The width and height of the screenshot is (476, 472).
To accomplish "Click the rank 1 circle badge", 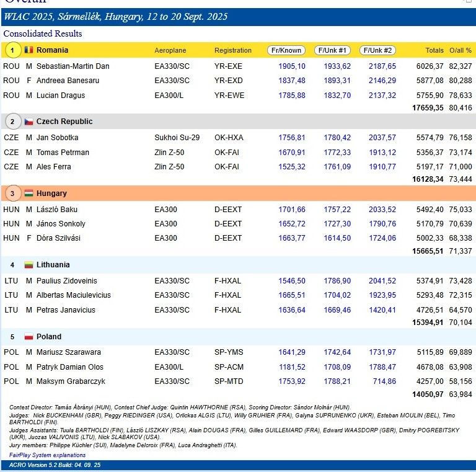I will (x=12, y=50).
